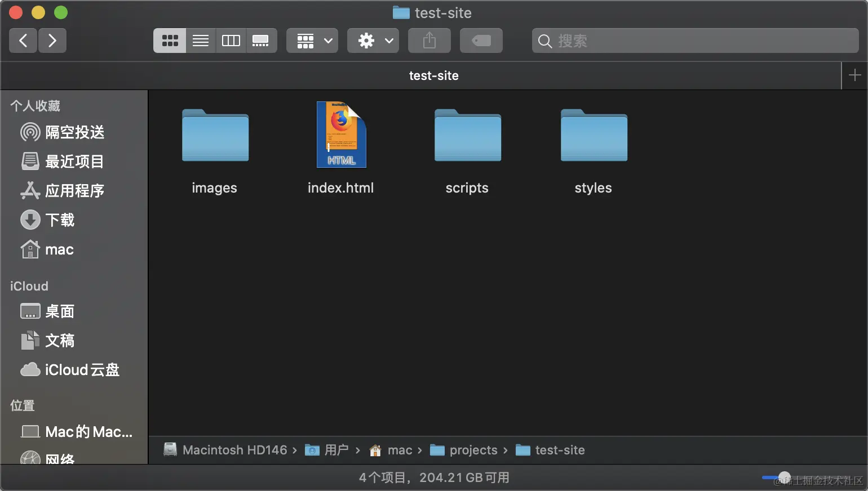Viewport: 868px width, 491px height.
Task: Switch to gallery view
Action: (x=261, y=41)
